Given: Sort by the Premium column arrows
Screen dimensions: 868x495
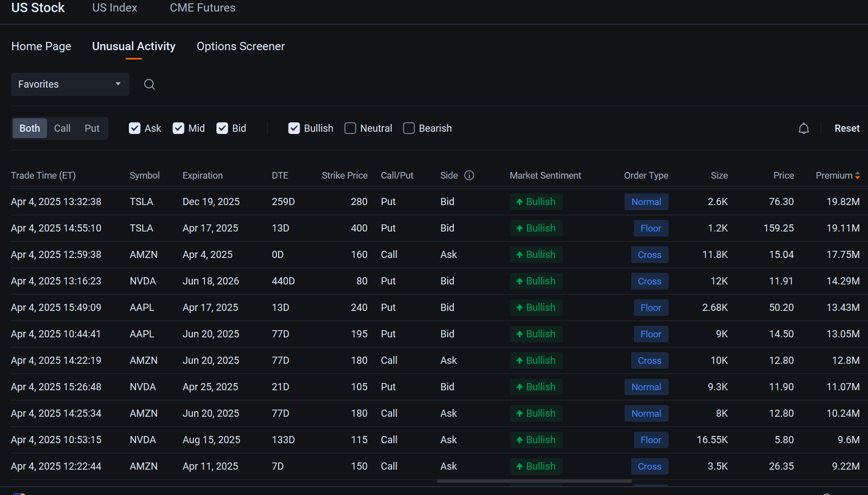Looking at the screenshot, I should pyautogui.click(x=858, y=175).
